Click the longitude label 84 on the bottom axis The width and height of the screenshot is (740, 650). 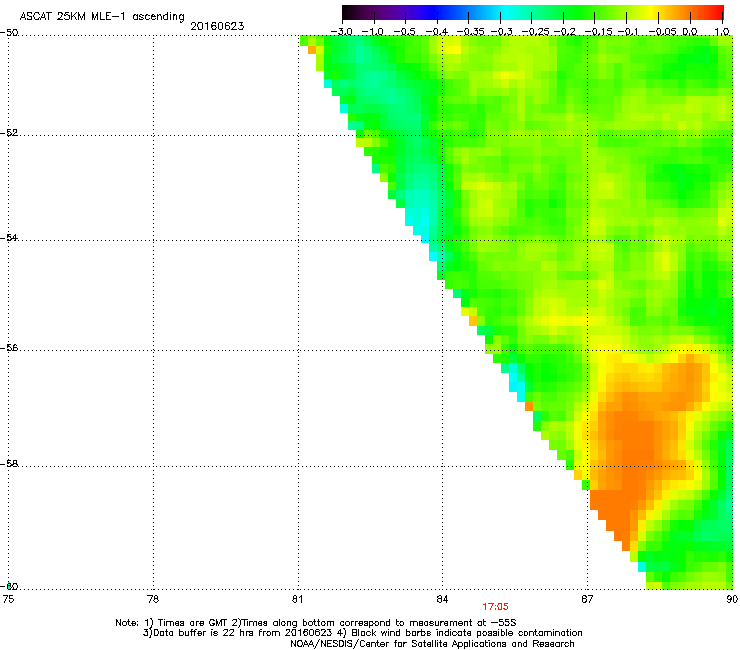442,599
